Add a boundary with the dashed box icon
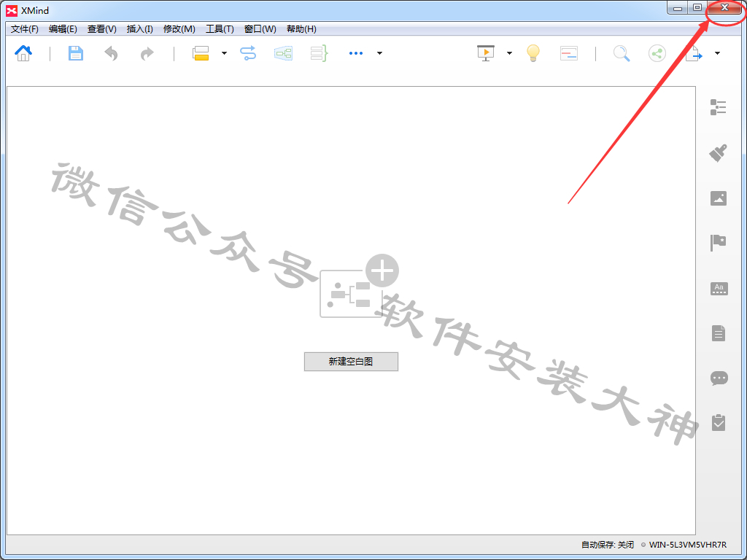This screenshot has height=560, width=747. 284,53
